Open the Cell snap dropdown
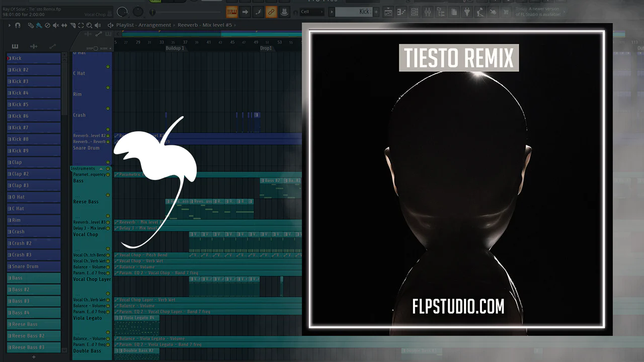 tap(312, 12)
